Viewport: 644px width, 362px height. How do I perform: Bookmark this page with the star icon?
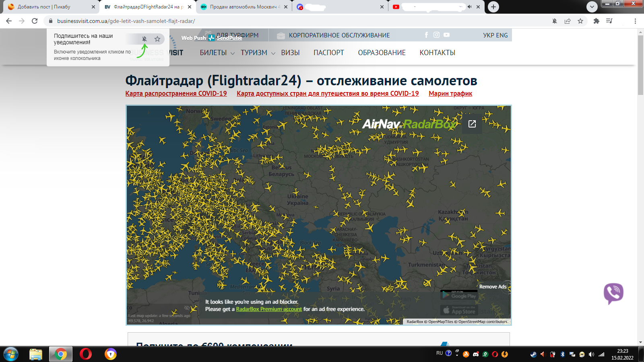tap(580, 21)
